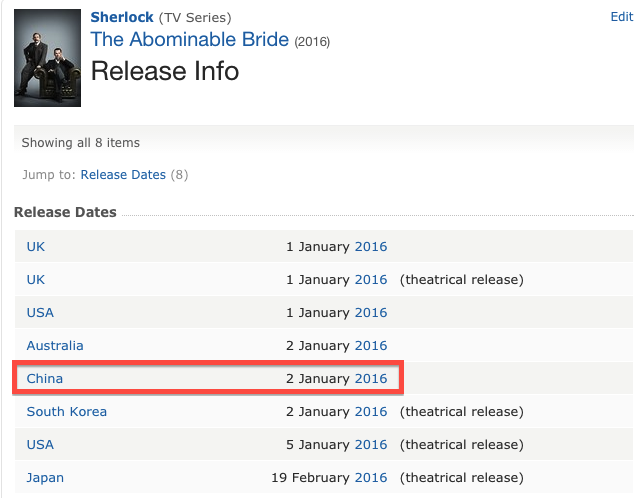Click the first UK country link
644x498 pixels.
(36, 247)
